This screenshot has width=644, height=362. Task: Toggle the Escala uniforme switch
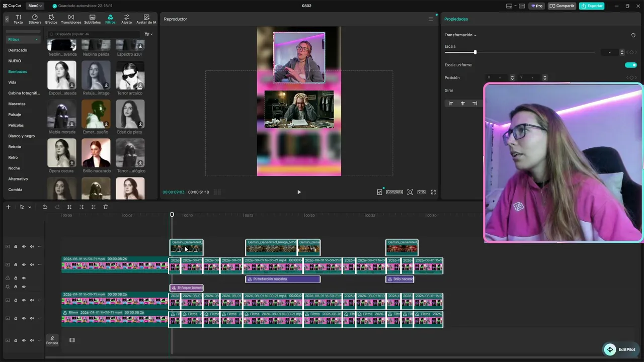click(x=630, y=65)
